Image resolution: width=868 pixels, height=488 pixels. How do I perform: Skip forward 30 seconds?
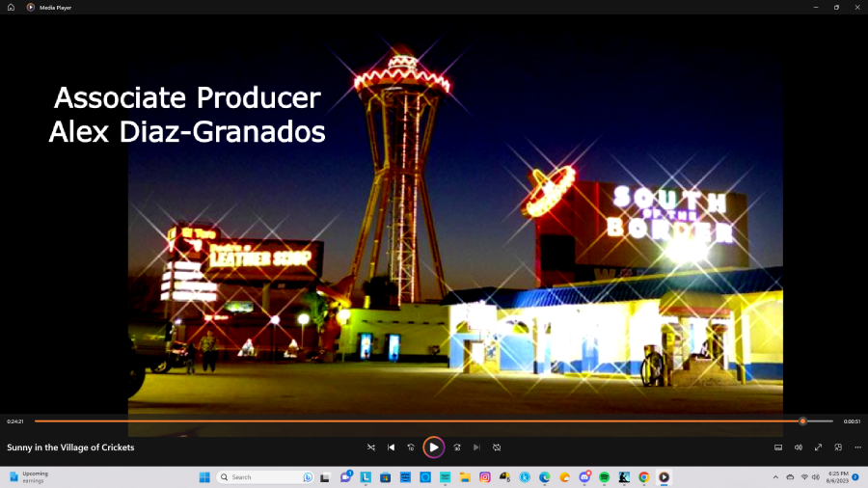click(x=456, y=447)
